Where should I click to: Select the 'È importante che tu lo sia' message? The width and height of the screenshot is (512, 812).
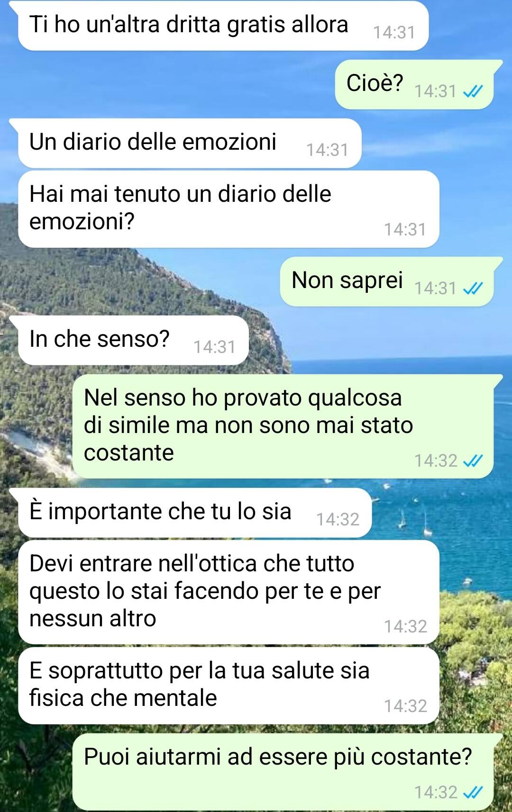[x=195, y=513]
